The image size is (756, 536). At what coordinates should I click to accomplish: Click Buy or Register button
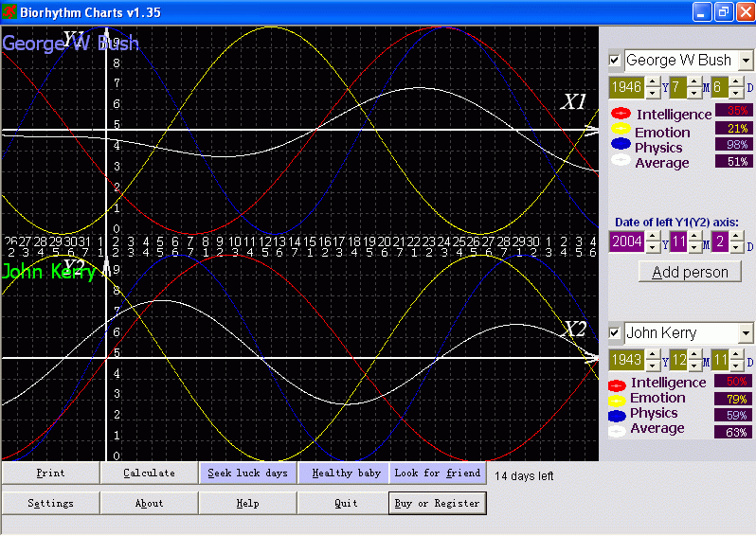438,503
